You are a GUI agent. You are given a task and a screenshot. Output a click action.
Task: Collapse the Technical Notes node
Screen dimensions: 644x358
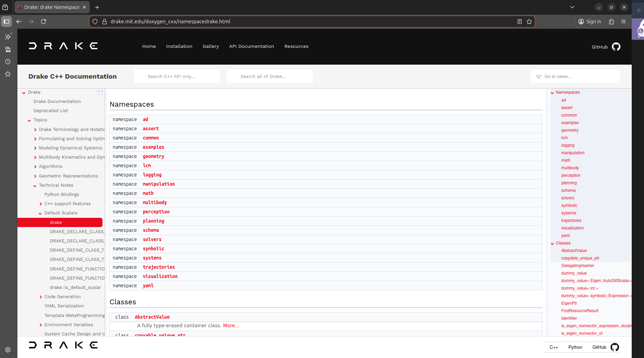tap(35, 186)
